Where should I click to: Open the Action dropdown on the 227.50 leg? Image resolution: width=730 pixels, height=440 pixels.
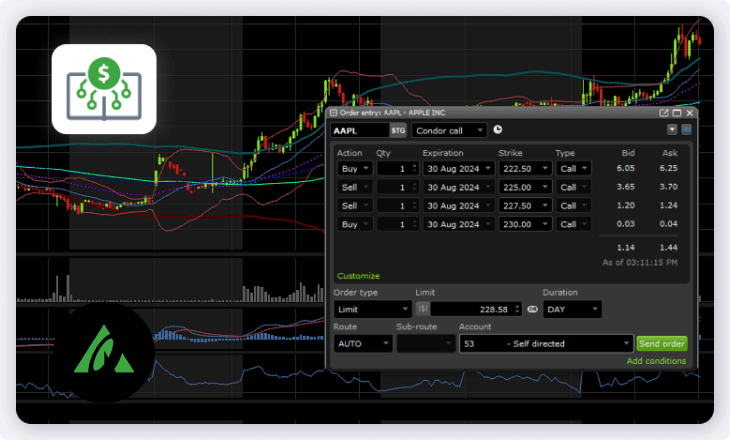click(355, 206)
